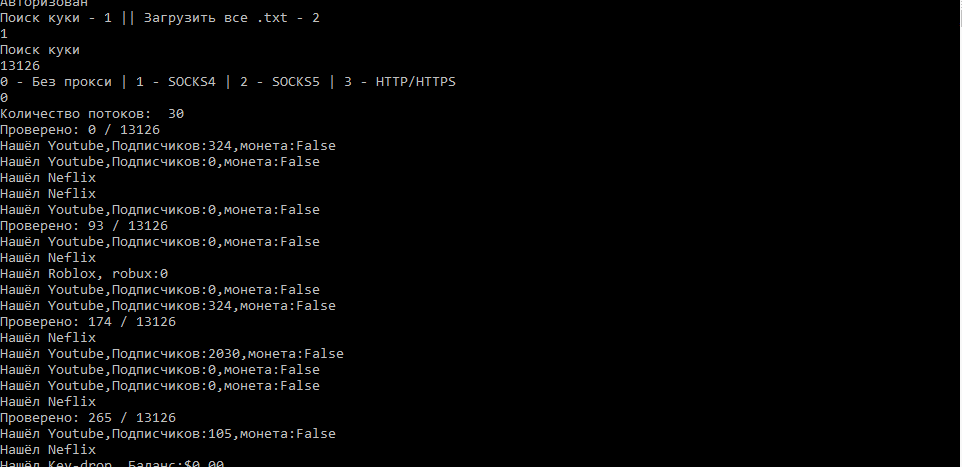Click the "Проверено: 265 / 13126" progress line

pos(88,417)
